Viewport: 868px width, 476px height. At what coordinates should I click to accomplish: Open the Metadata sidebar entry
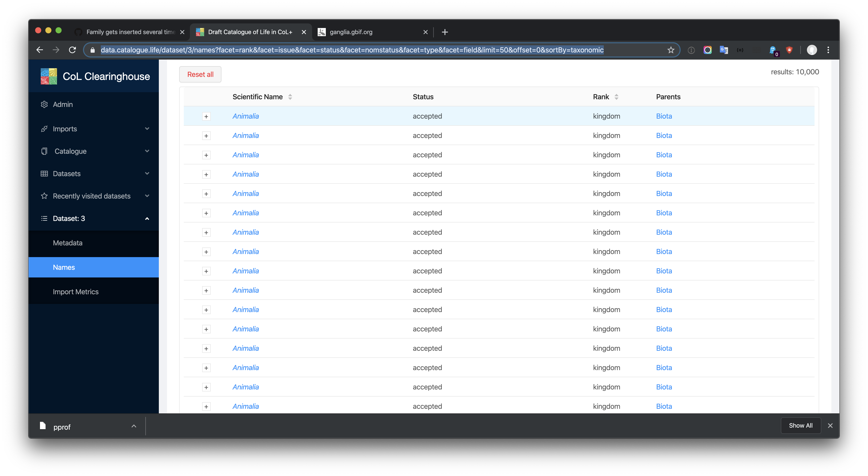click(x=67, y=243)
